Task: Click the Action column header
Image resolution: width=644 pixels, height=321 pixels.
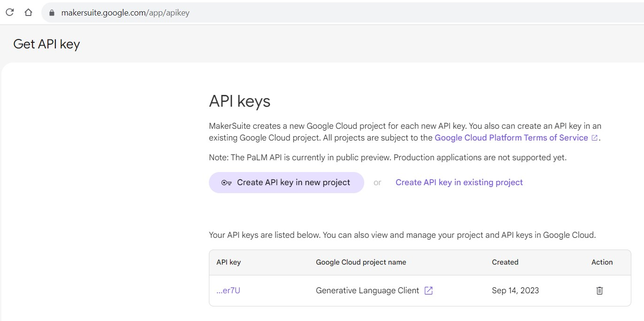Action: tap(602, 262)
